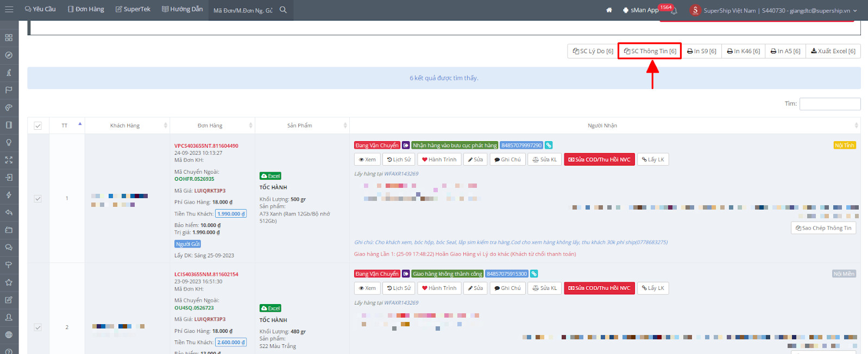868x354 pixels.
Task: Click the 1.990.000 đ amount box
Action: [x=231, y=214]
